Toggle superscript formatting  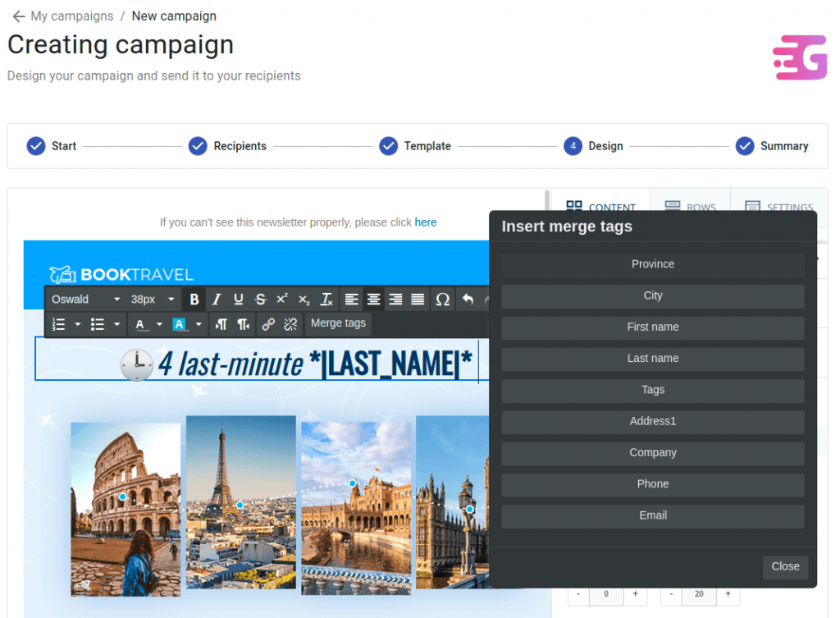tap(282, 300)
